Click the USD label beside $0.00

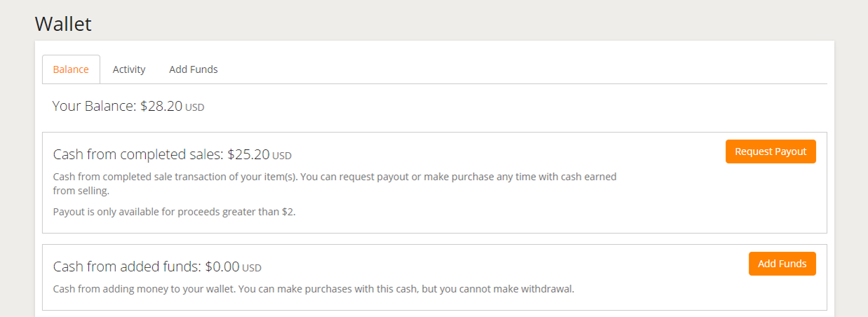point(252,268)
